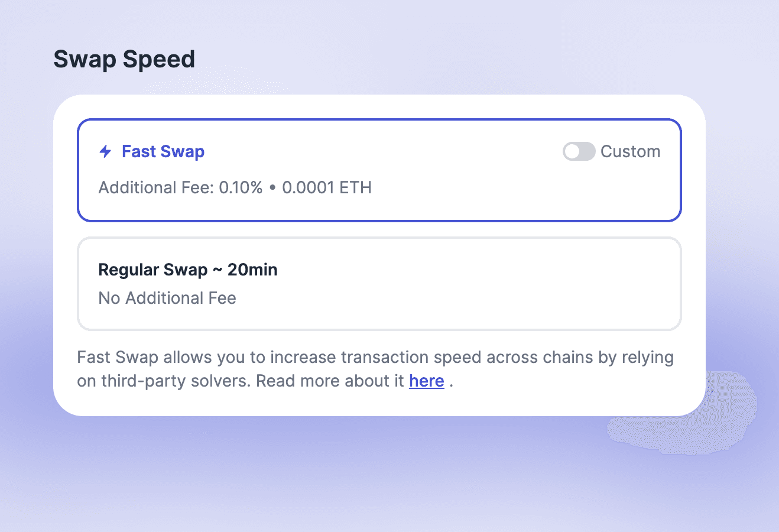The width and height of the screenshot is (779, 532).
Task: Select the Regular Swap ~ 20min option
Action: tap(378, 284)
